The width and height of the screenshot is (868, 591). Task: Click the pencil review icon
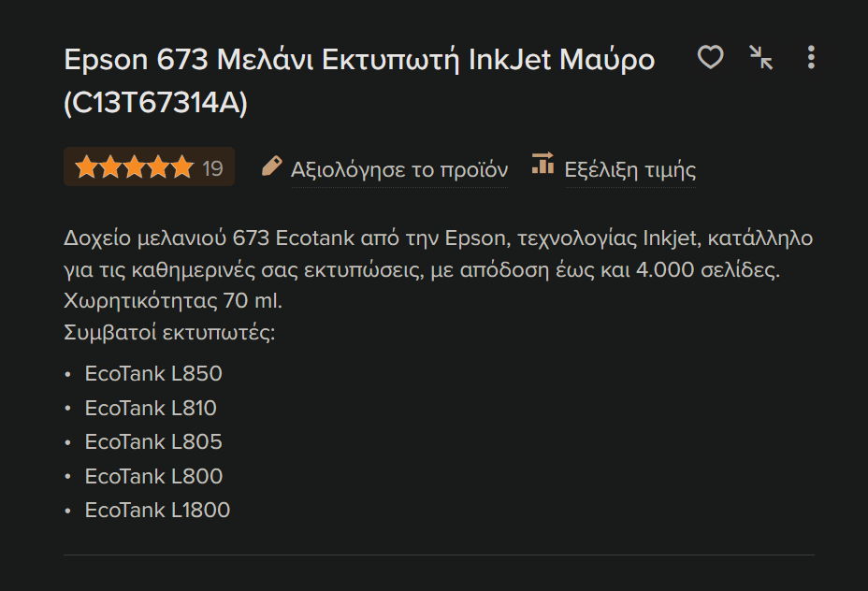(272, 166)
